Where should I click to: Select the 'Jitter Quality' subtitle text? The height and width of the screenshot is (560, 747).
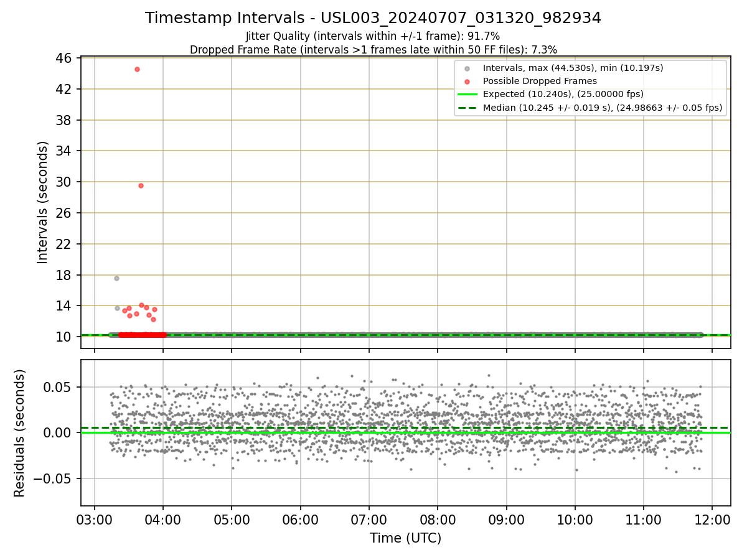pos(373,36)
